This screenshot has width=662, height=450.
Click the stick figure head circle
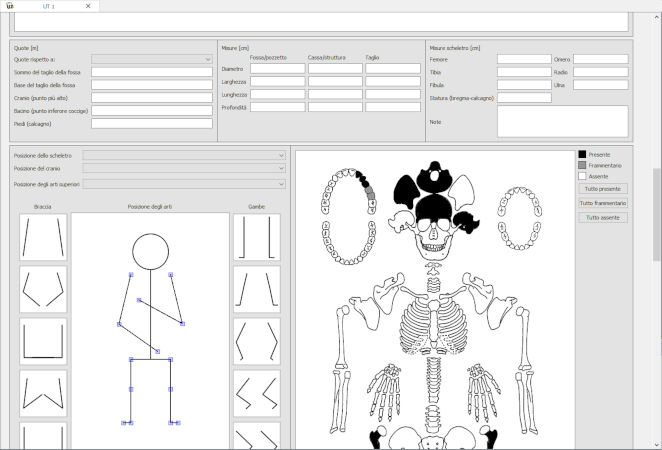(x=150, y=252)
